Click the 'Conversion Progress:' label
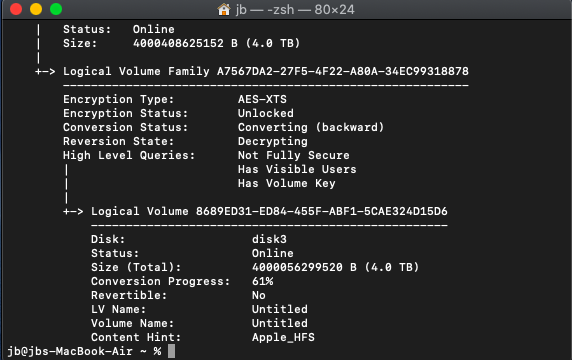The width and height of the screenshot is (572, 360). [x=161, y=281]
